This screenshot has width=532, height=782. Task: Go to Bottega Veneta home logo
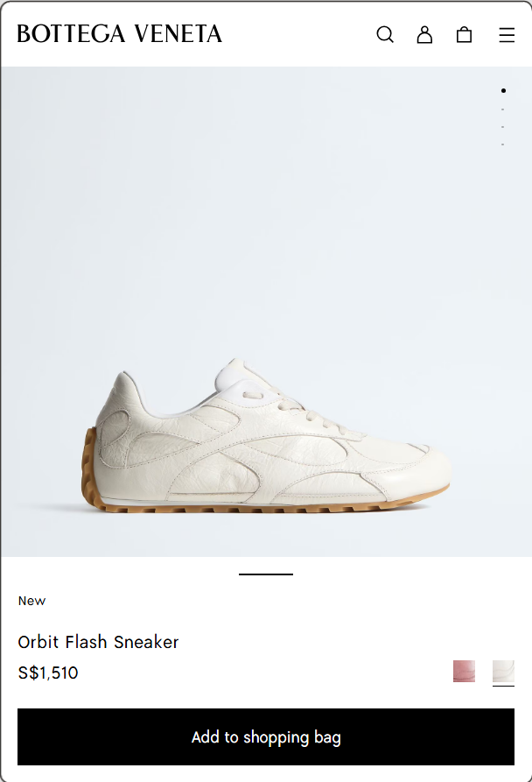click(x=120, y=34)
